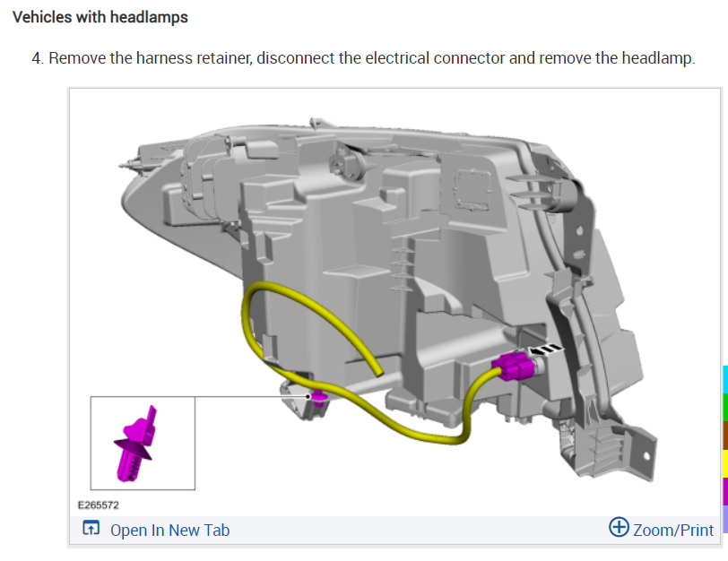
Task: Select the lavender color bar segment
Action: 725,519
